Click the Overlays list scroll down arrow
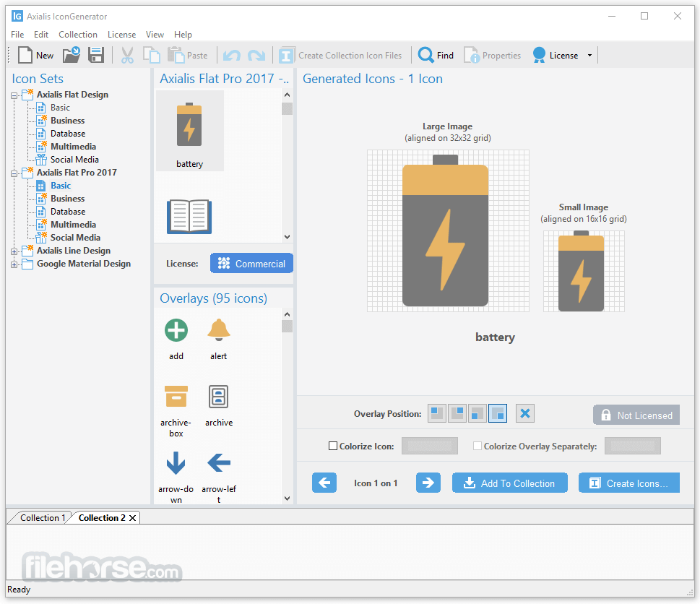700x604 pixels. point(287,499)
